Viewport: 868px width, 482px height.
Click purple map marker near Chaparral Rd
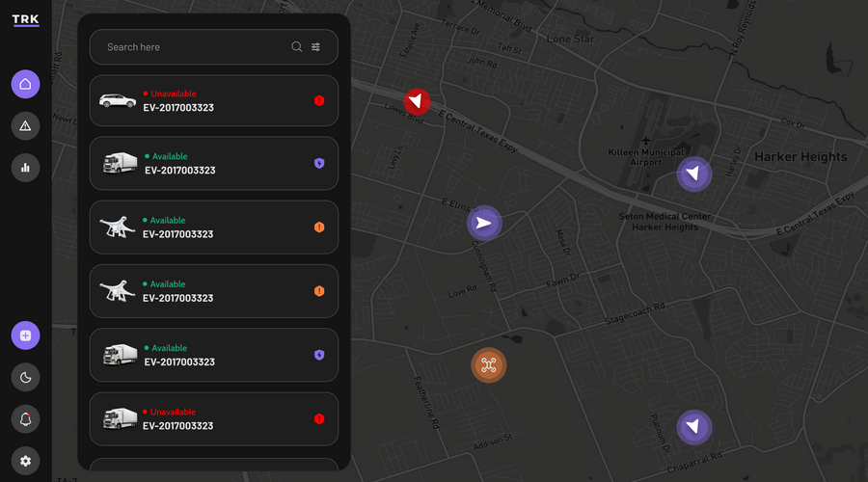point(694,427)
